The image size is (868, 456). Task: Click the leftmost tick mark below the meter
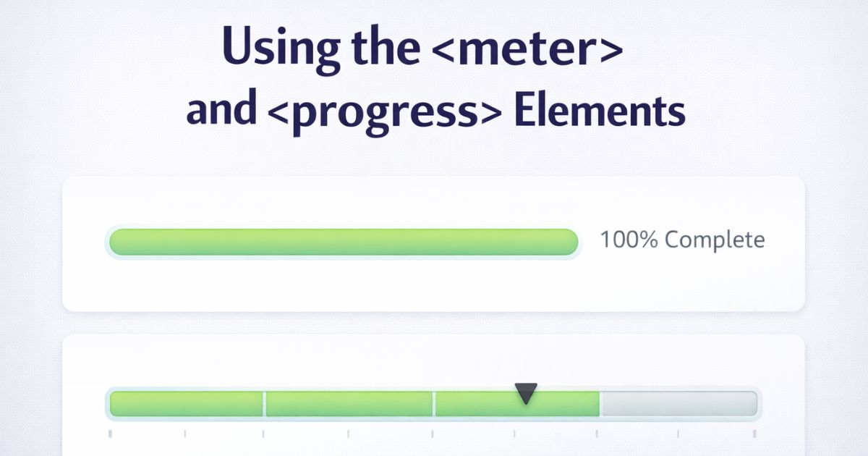click(x=110, y=434)
